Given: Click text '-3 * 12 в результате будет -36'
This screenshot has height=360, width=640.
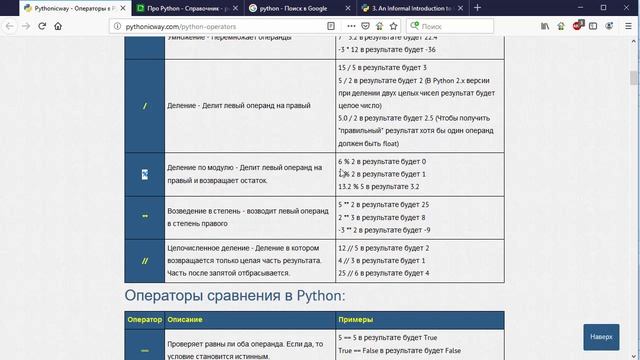Looking at the screenshot, I should [x=387, y=49].
